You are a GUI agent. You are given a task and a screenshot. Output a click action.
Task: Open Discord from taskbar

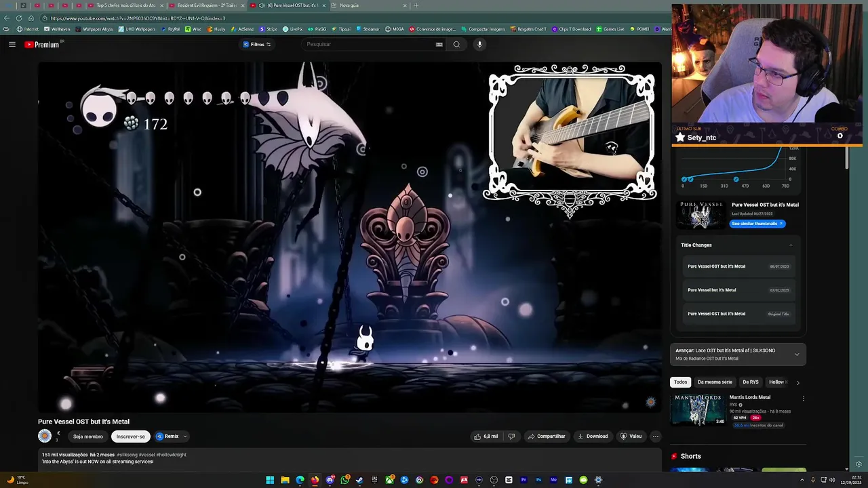330,480
